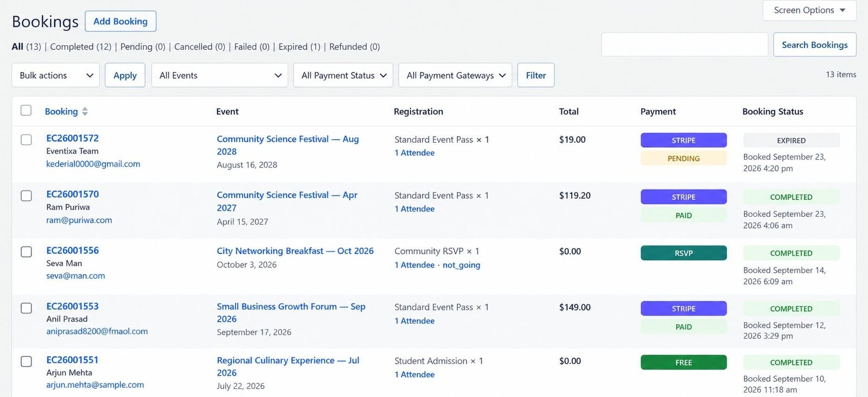This screenshot has width=868, height=397.
Task: Check the box for booking EC26001570
Action: click(26, 196)
